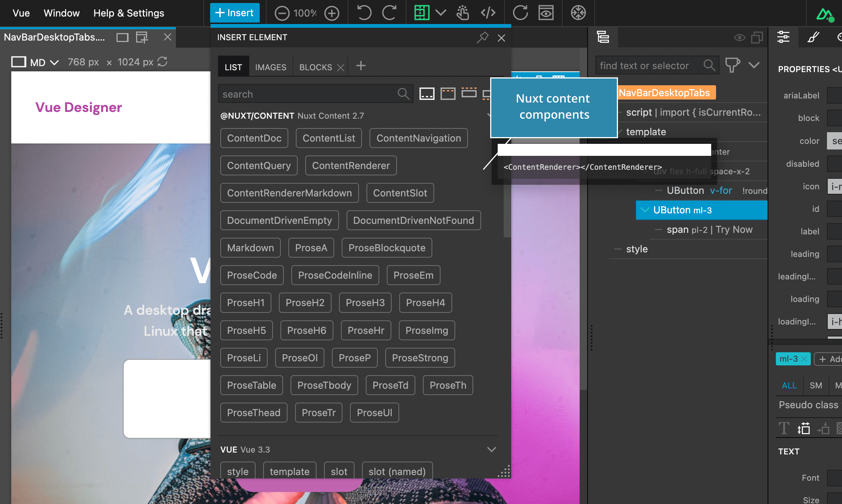Switch to the IMAGES tab
The image size is (842, 504).
271,67
